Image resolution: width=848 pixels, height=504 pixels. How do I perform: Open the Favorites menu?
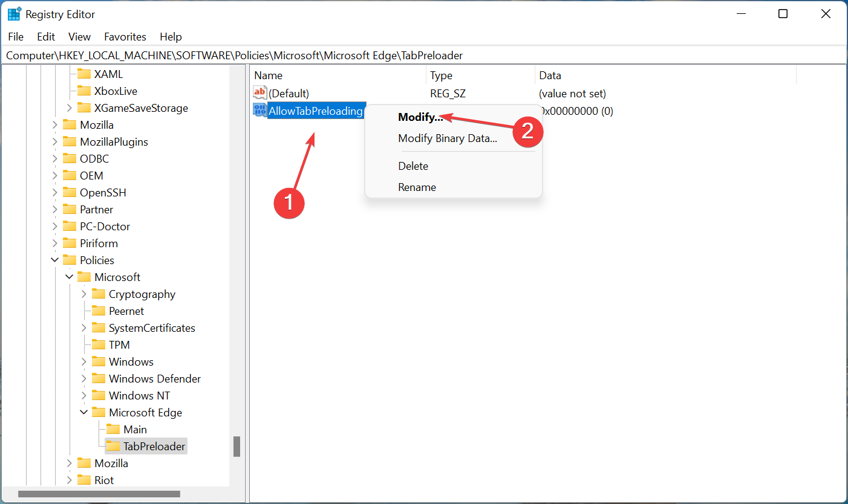[x=125, y=36]
